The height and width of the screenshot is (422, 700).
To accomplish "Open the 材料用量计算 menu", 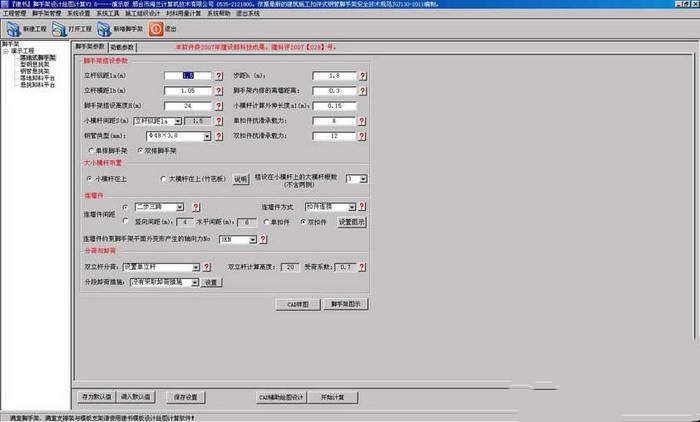I will pos(183,13).
